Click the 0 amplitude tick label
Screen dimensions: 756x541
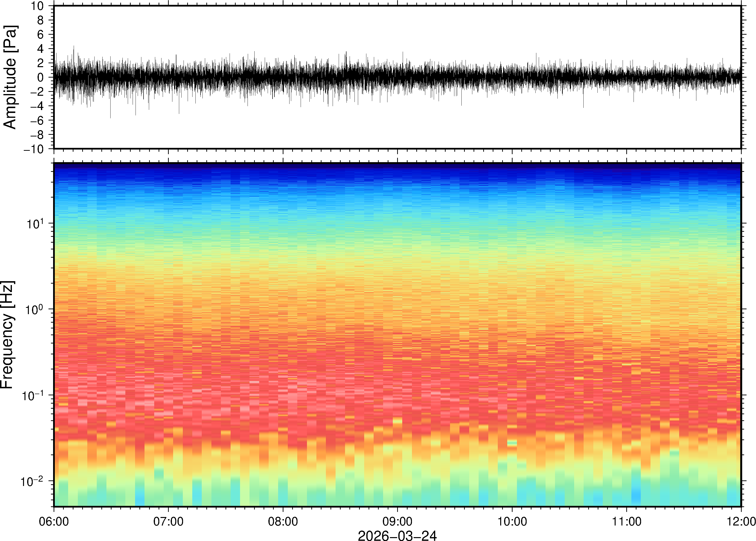40,78
